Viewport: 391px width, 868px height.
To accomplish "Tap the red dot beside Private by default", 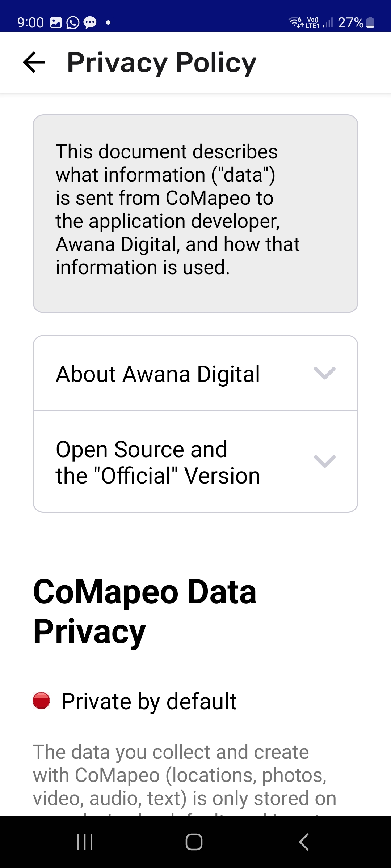I will pos(41,701).
